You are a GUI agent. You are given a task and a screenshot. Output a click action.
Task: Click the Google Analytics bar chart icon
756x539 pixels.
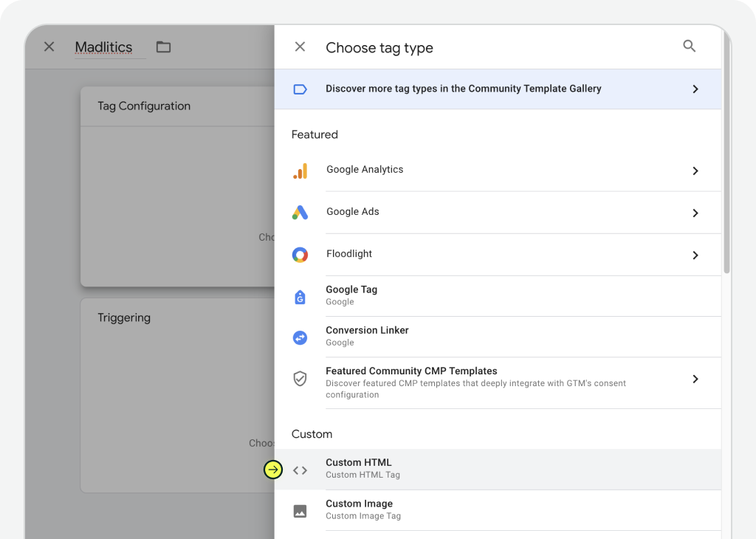click(x=300, y=171)
